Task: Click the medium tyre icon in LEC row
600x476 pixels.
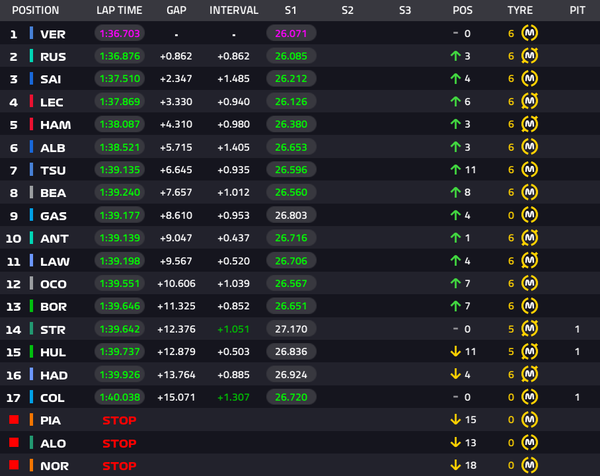Action: [530, 101]
